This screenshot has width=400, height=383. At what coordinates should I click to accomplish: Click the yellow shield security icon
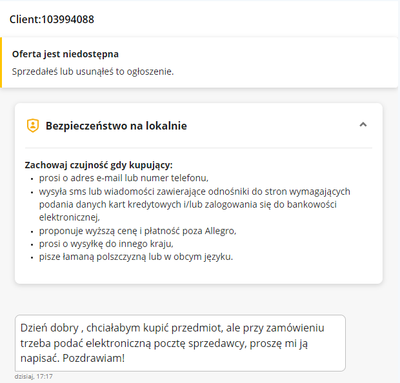(33, 126)
